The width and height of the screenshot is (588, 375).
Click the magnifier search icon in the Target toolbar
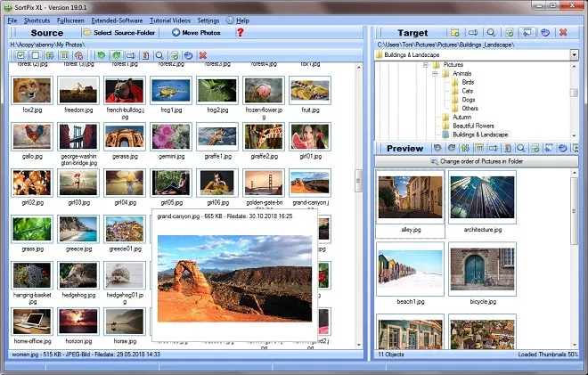point(490,33)
